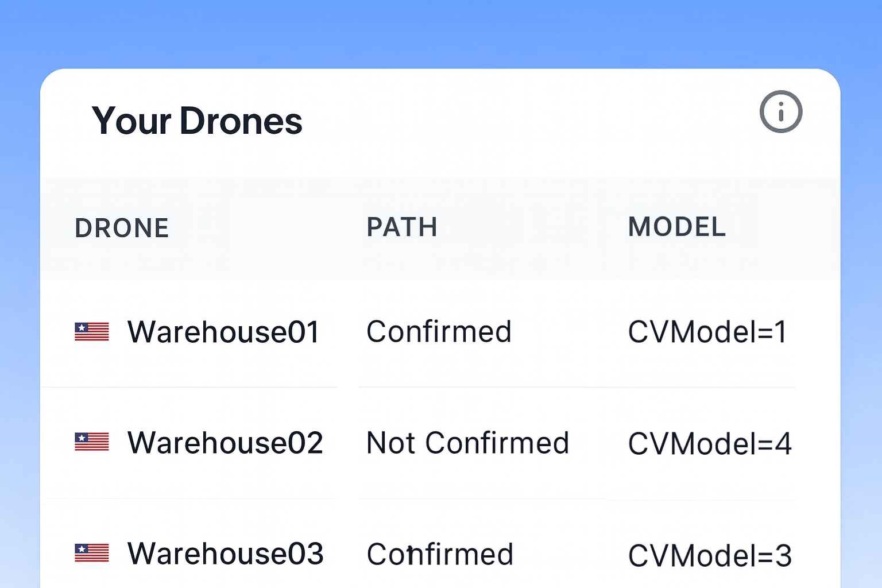Select the Warehouse03 table row
The image size is (882, 588).
click(440, 544)
